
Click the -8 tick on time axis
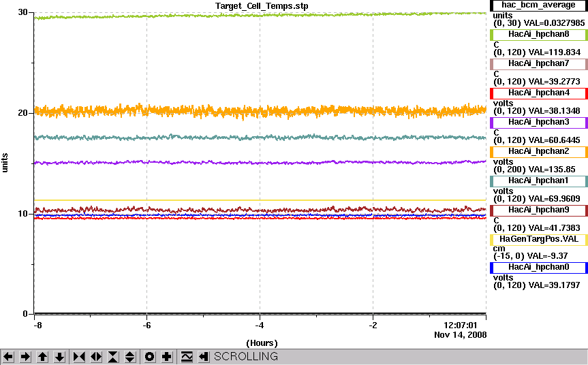(37, 326)
